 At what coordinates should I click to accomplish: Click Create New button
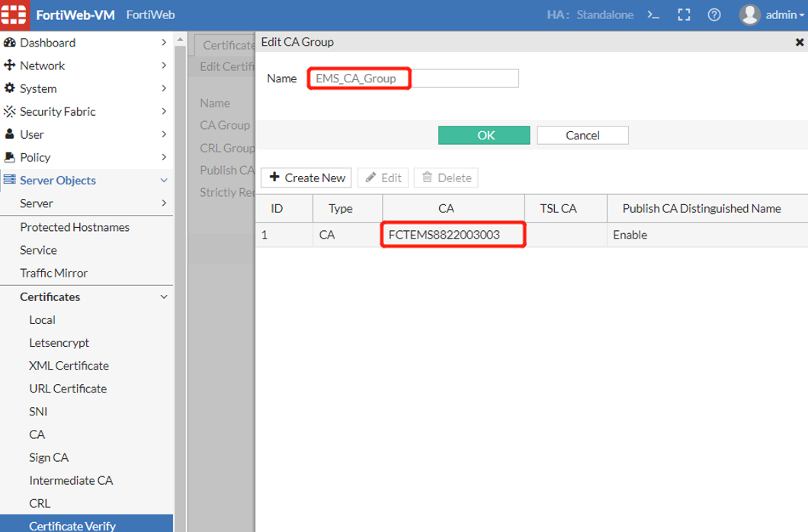[x=306, y=178]
